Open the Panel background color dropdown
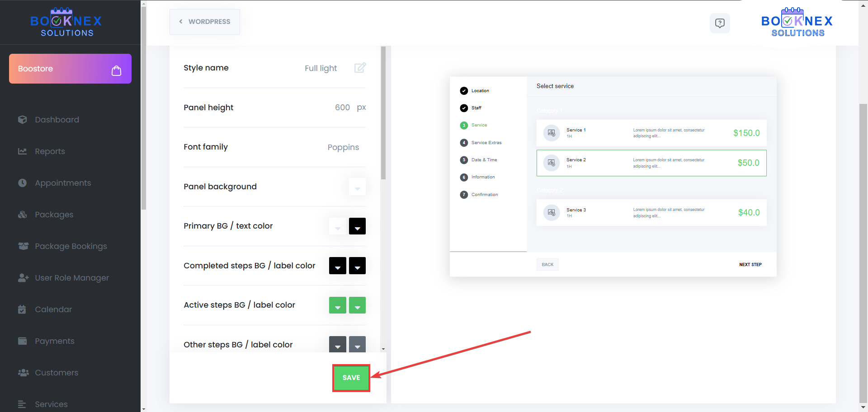 click(357, 187)
